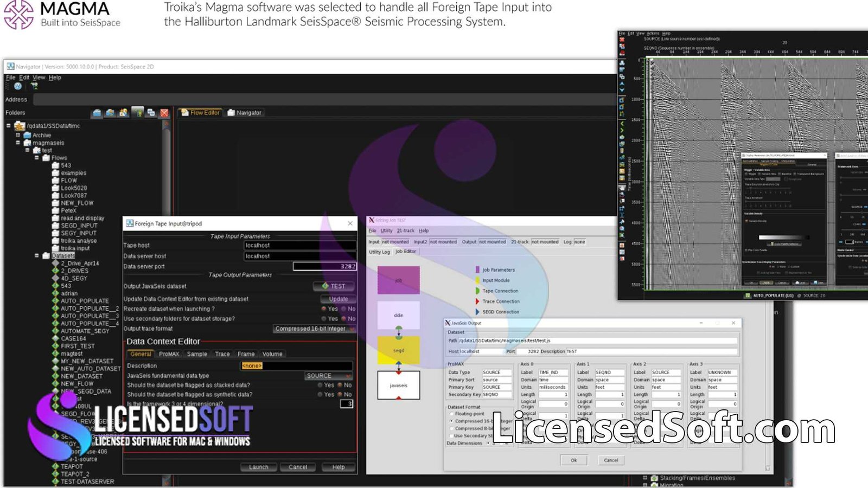Click the third (yellow) icon in the Folders toolbar
The height and width of the screenshot is (488, 868).
pyautogui.click(x=124, y=113)
